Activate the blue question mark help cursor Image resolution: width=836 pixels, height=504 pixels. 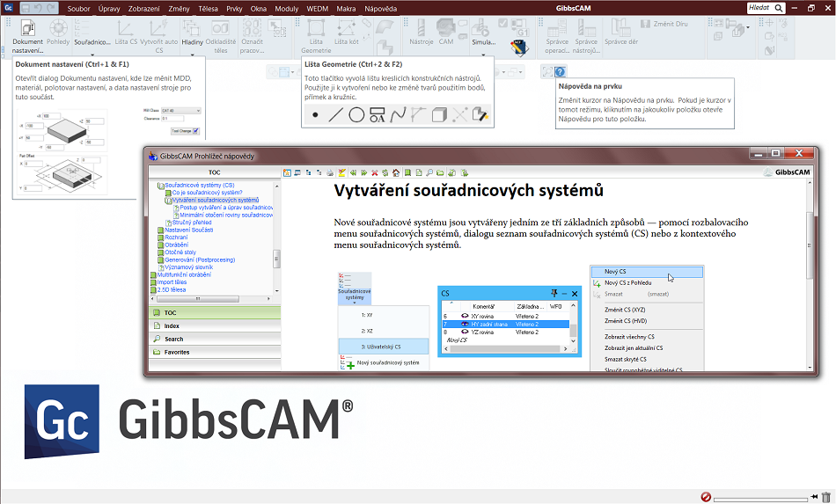(x=560, y=71)
